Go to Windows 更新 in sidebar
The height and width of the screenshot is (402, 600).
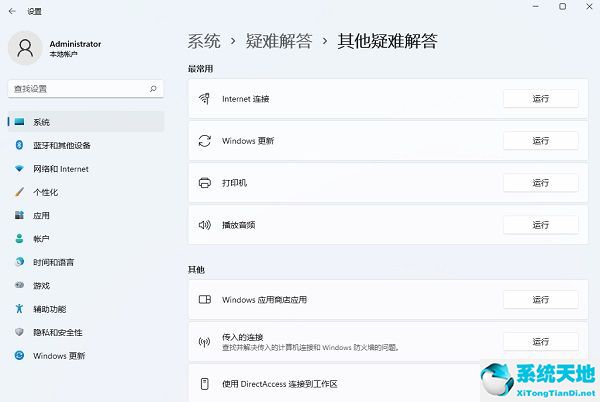tap(58, 356)
